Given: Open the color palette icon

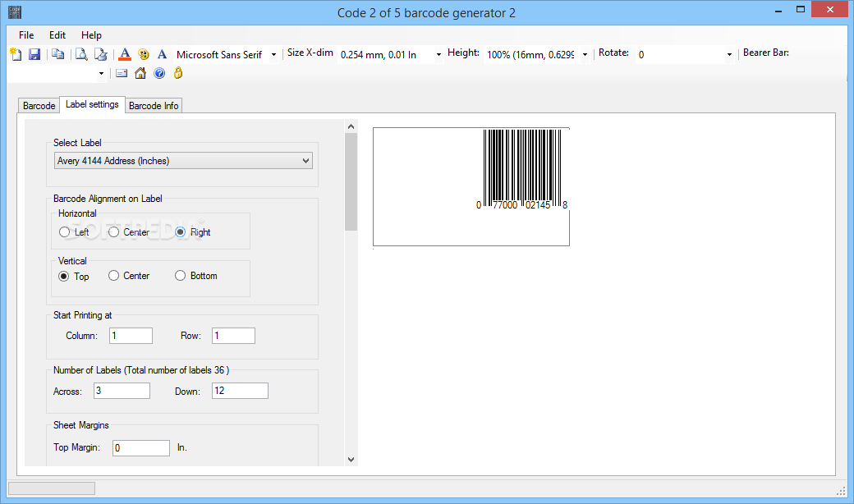Looking at the screenshot, I should [143, 54].
